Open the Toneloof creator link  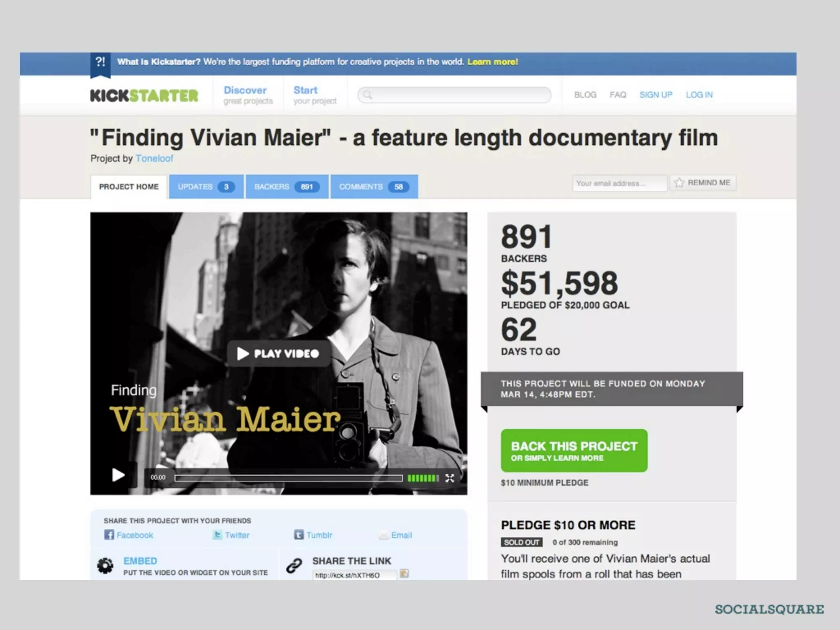tap(154, 158)
